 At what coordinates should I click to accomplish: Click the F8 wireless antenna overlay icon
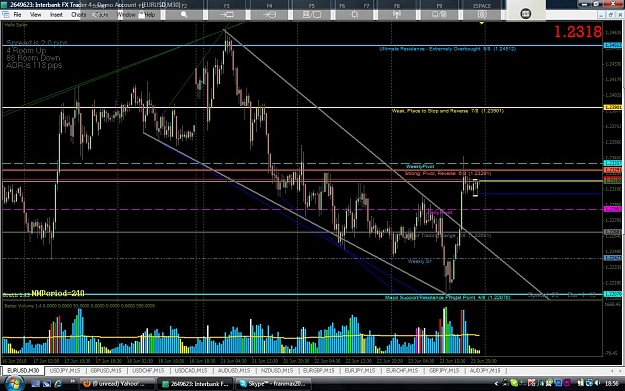click(x=397, y=15)
